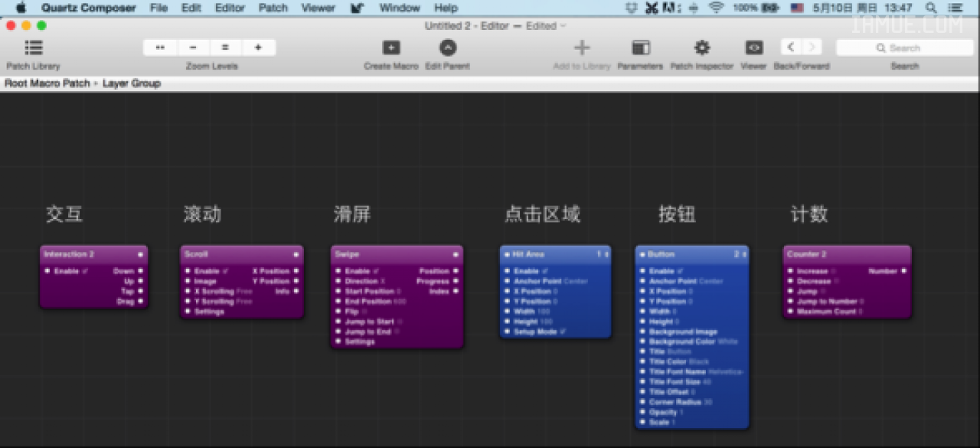
Task: Open the Window menu
Action: coord(400,8)
